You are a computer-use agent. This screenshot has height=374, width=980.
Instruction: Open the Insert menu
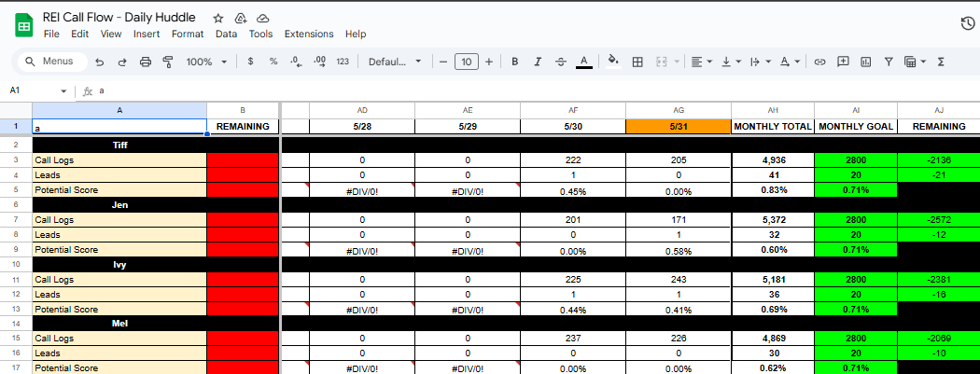147,34
